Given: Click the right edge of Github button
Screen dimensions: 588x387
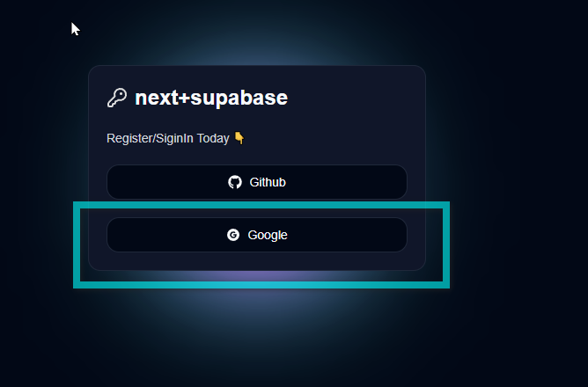Looking at the screenshot, I should click(x=401, y=182).
